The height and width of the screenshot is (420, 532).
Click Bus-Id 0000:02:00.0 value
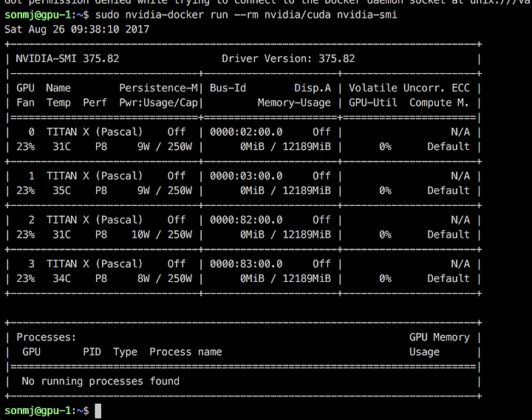point(246,132)
